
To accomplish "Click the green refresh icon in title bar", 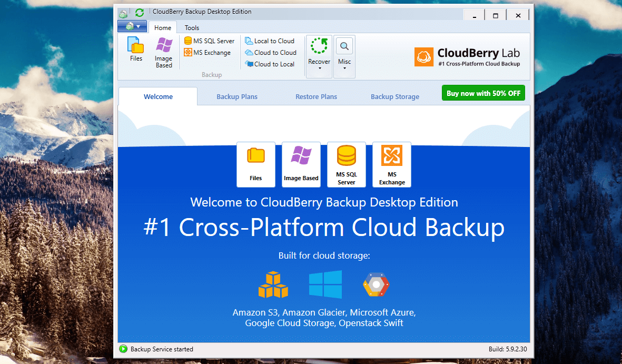I will (139, 12).
